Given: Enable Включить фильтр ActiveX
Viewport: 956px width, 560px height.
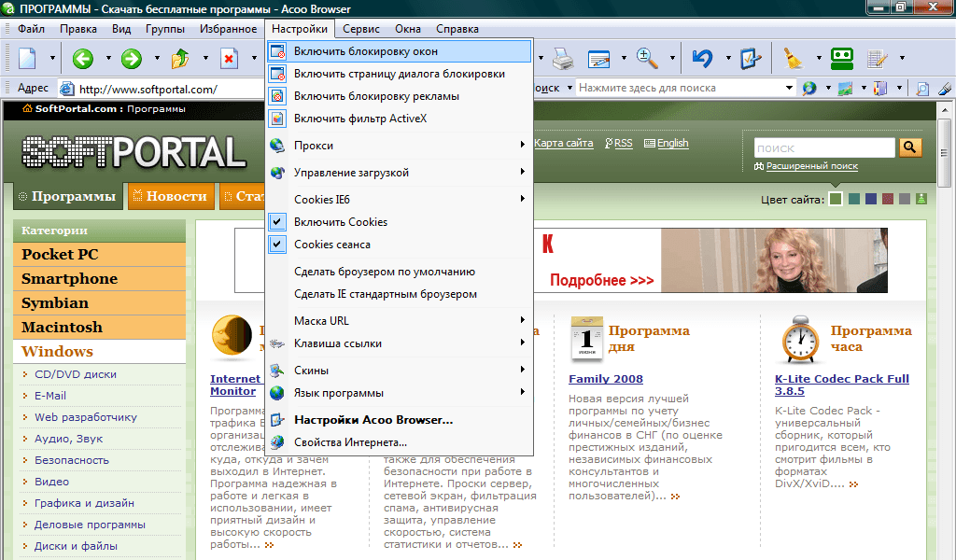Looking at the screenshot, I should 400,119.
